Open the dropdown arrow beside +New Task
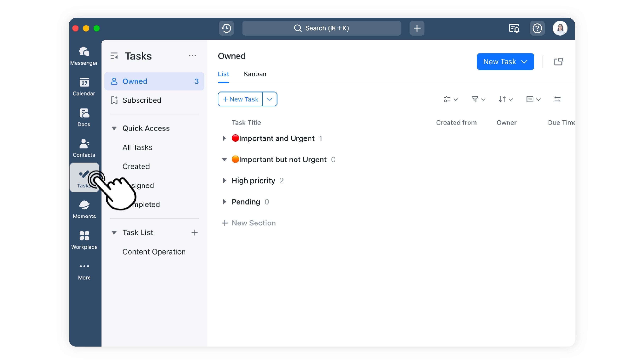 pyautogui.click(x=270, y=99)
